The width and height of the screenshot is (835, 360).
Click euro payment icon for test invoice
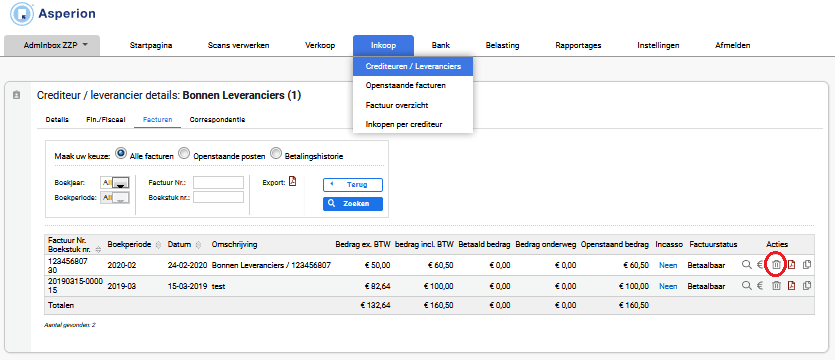tap(760, 286)
